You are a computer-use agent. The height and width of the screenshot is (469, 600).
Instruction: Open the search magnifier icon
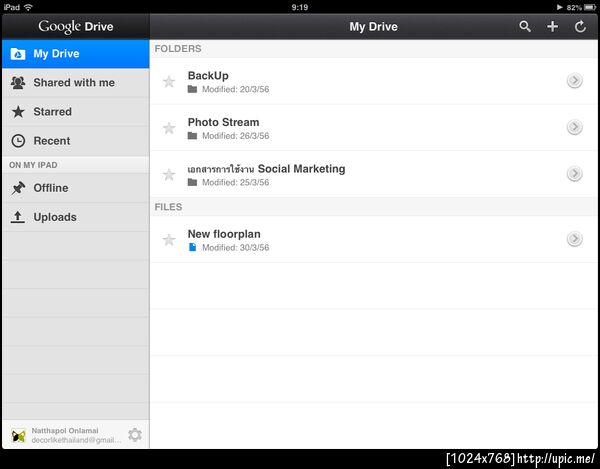click(x=525, y=26)
